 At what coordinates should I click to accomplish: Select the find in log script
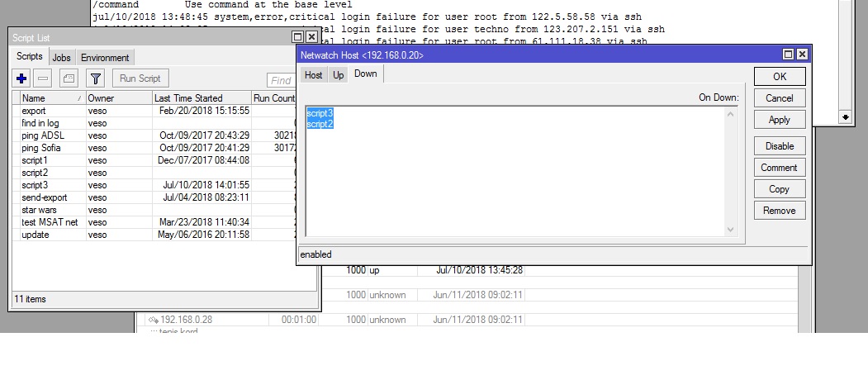(155, 123)
